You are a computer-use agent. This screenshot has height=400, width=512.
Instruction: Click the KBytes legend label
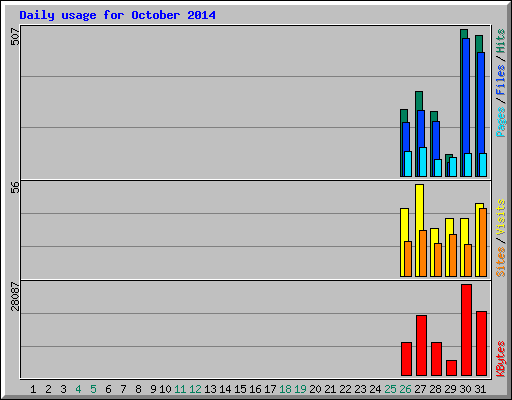tap(501, 359)
